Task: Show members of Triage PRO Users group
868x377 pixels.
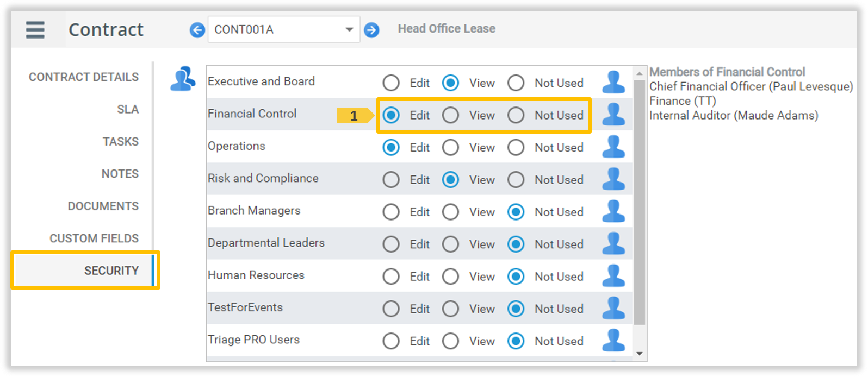Action: [613, 341]
